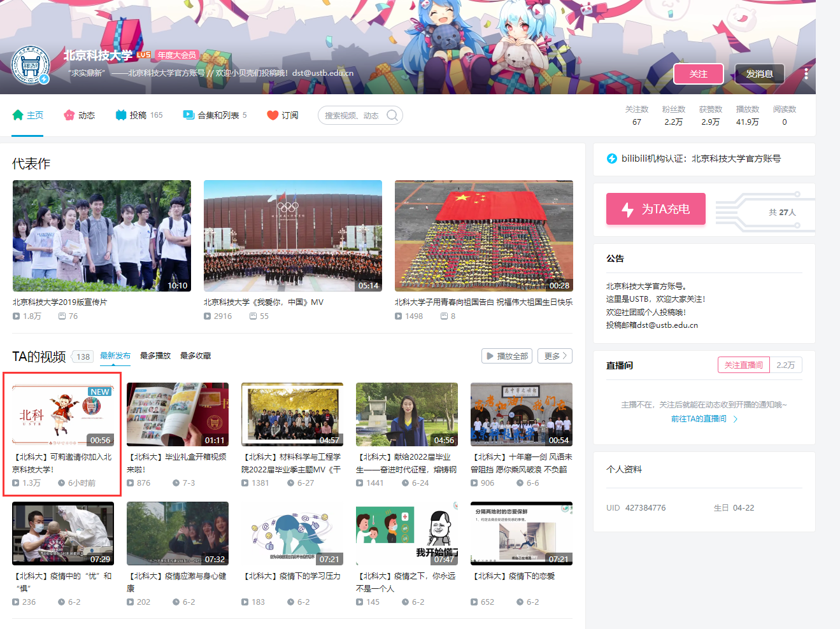Image resolution: width=840 pixels, height=629 pixels.
Task: Click the 共 27人 charging supporters count
Action: click(782, 213)
